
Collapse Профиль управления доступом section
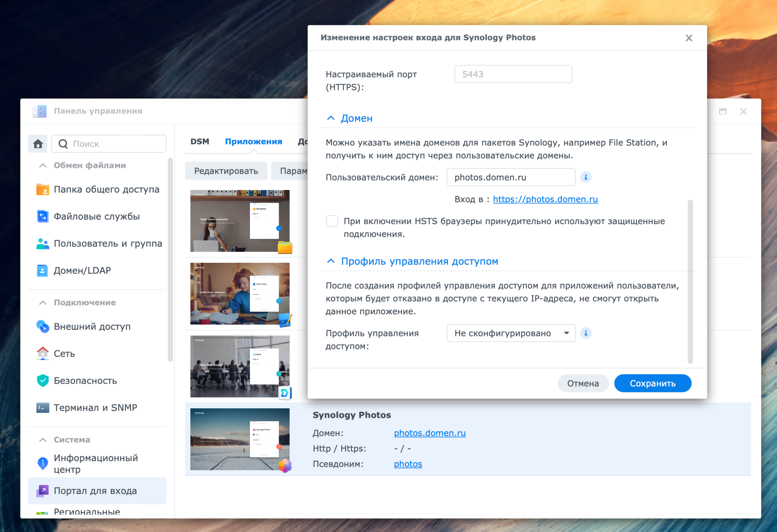331,261
